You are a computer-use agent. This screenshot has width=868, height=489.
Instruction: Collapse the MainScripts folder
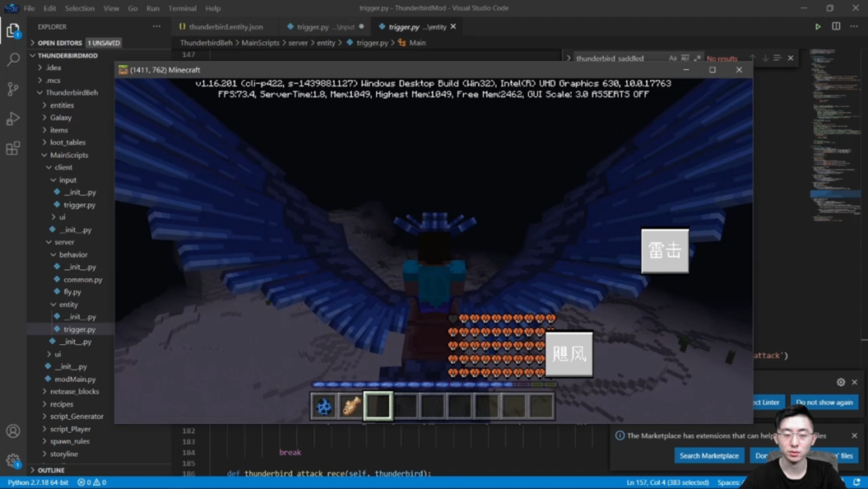click(x=68, y=155)
